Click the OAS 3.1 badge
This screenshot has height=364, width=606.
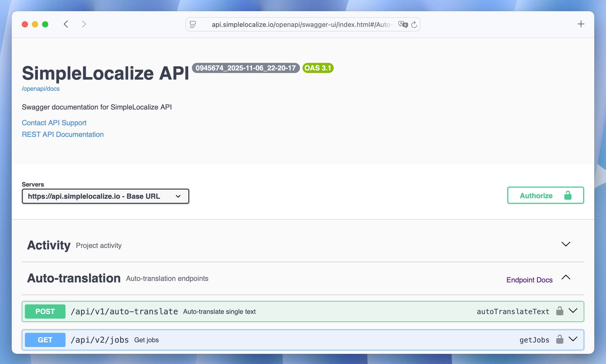[317, 68]
